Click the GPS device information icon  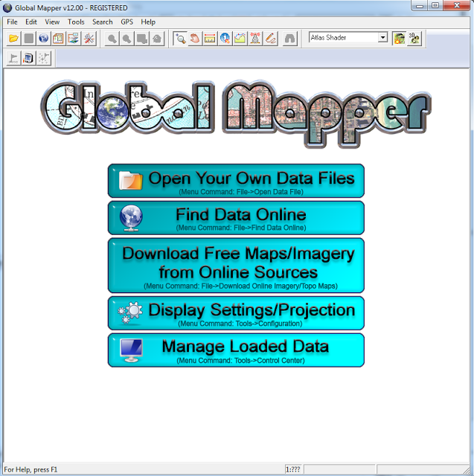28,58
